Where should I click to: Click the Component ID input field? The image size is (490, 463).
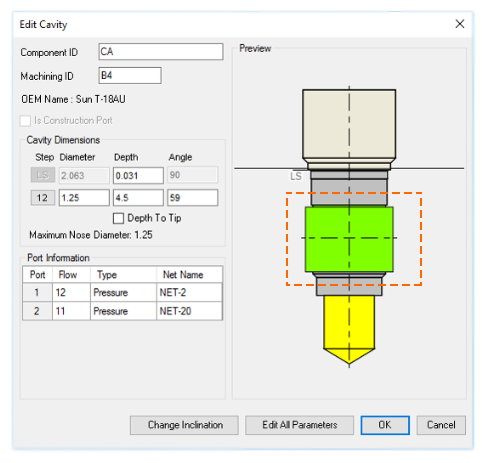coord(161,52)
